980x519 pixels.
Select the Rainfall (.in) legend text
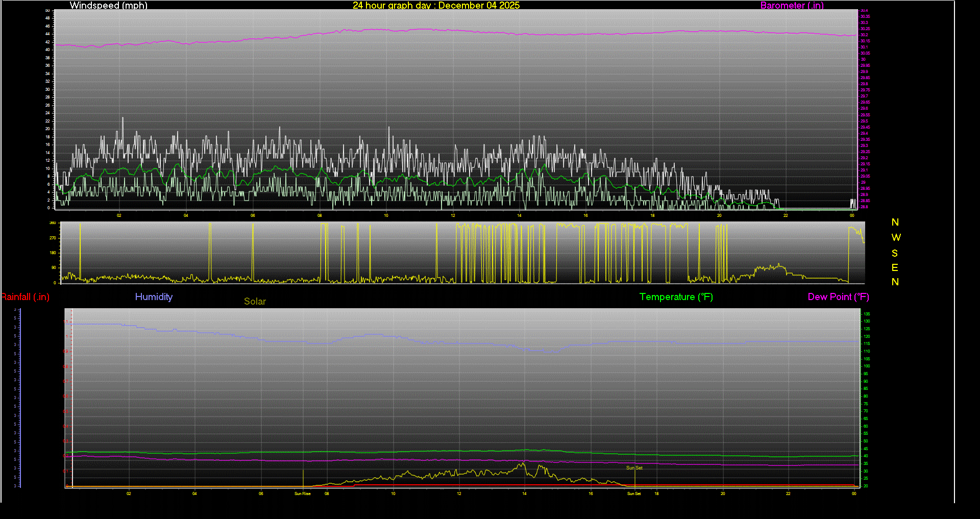pos(24,296)
